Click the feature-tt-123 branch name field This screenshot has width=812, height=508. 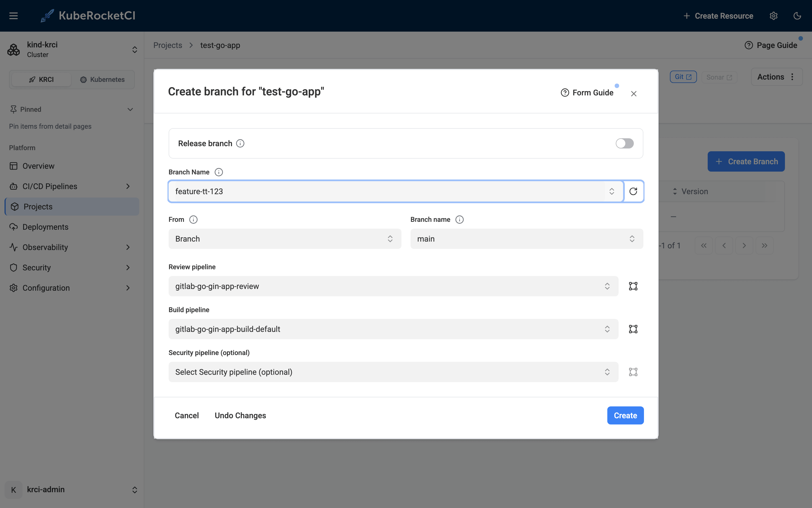coord(396,192)
